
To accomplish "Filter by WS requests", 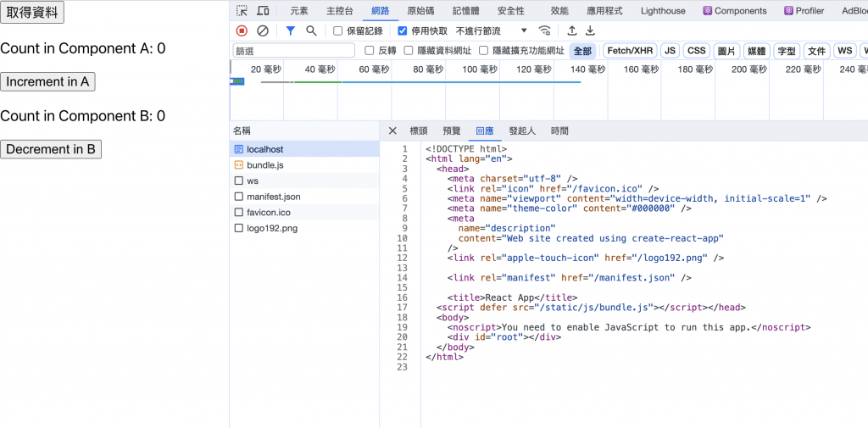I will (x=845, y=51).
